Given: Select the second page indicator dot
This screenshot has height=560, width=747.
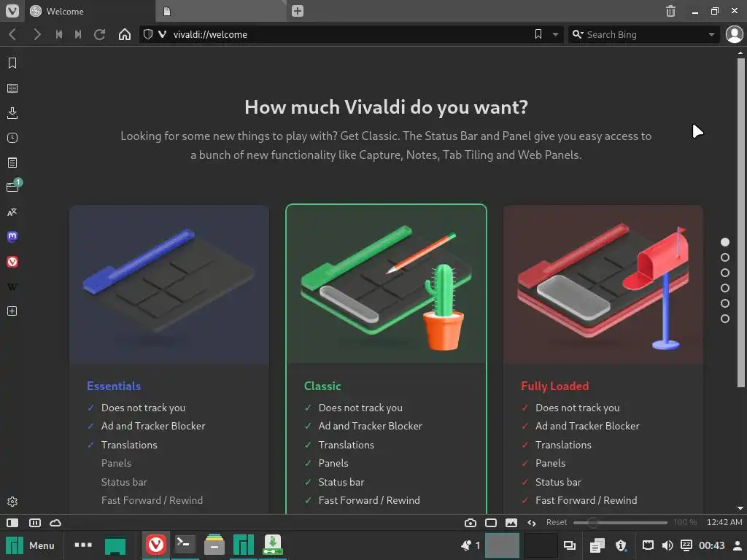Looking at the screenshot, I should click(x=725, y=257).
